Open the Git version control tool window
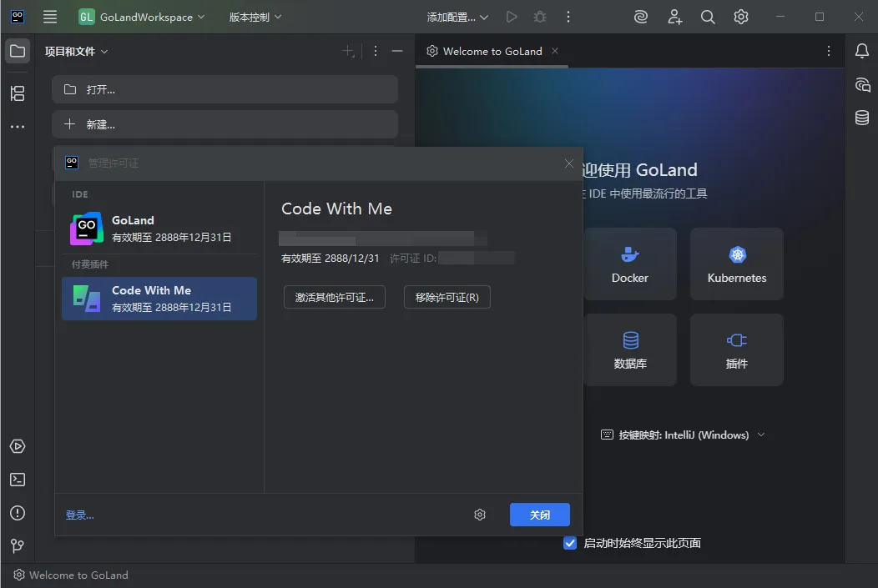 pyautogui.click(x=17, y=546)
